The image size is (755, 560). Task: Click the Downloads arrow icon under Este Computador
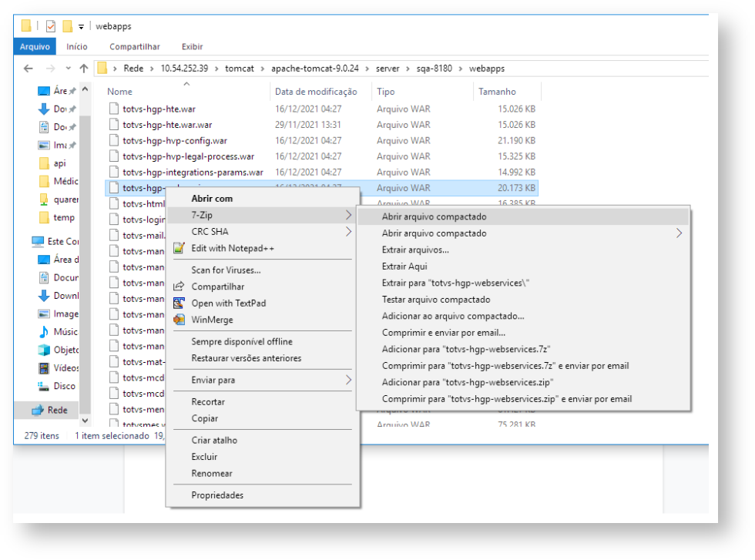pos(44,296)
